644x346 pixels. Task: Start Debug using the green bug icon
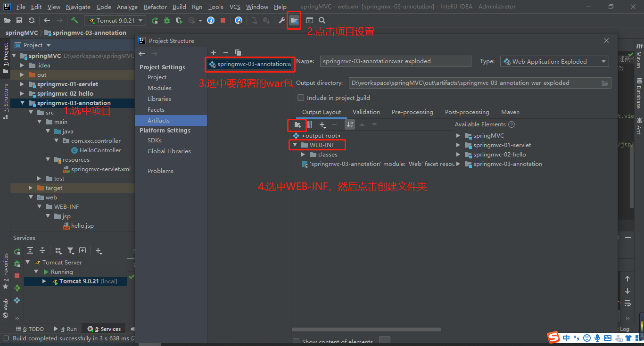click(x=167, y=20)
